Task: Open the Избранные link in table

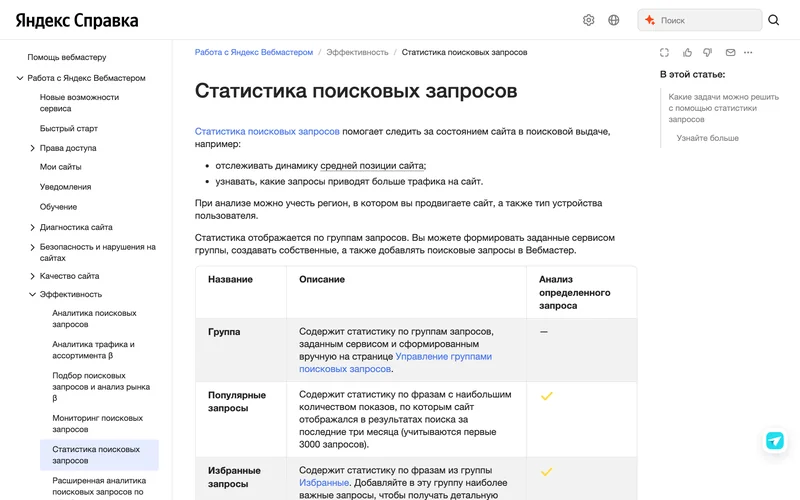Action: click(x=324, y=483)
